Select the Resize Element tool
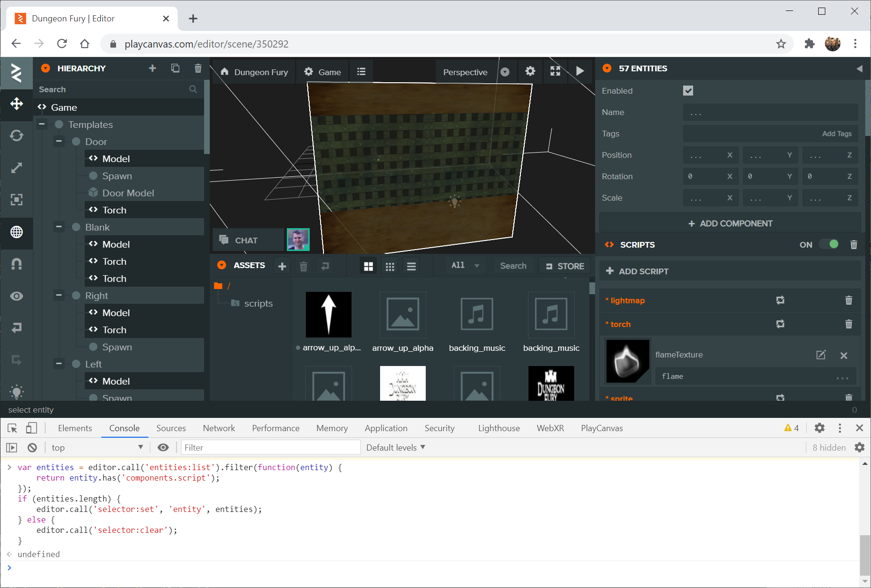 (x=17, y=200)
